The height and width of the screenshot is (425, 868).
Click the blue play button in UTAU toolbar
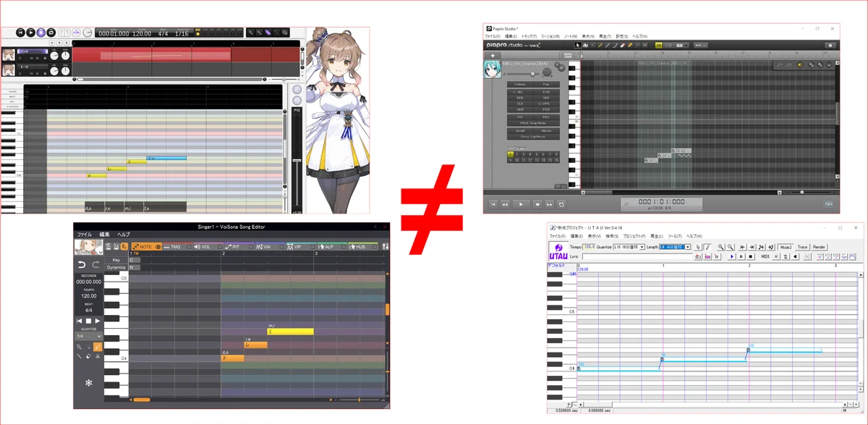point(731,256)
